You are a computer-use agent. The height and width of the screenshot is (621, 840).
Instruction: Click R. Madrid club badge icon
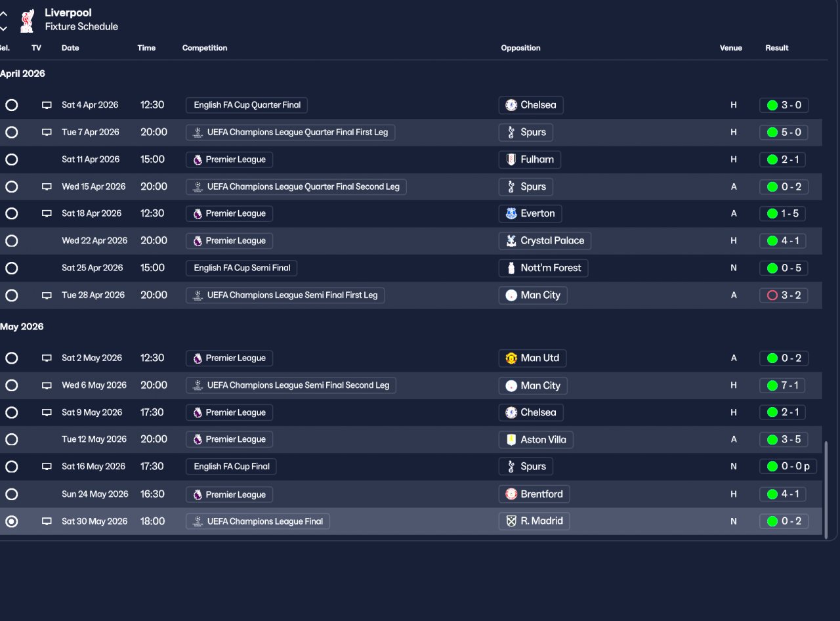[511, 521]
